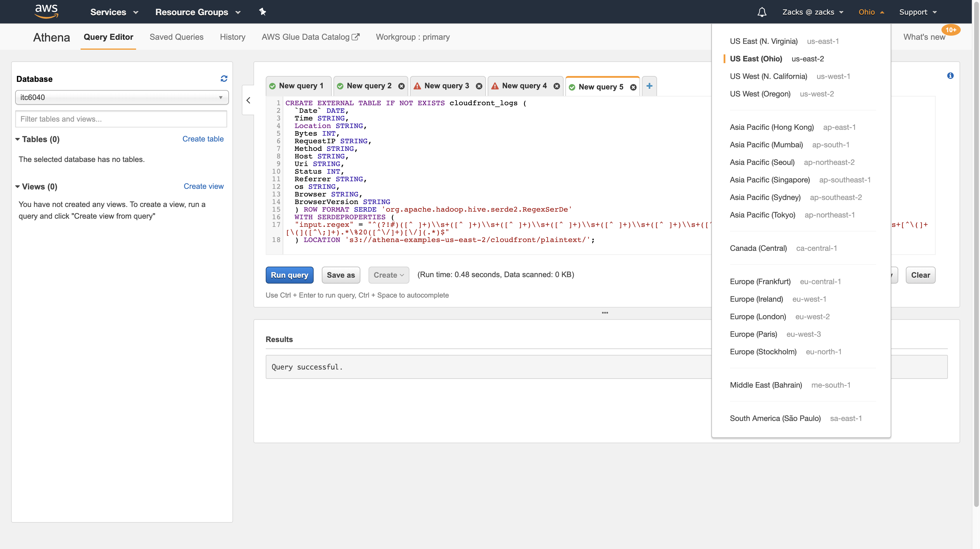Refresh the database list icon

pyautogui.click(x=224, y=78)
